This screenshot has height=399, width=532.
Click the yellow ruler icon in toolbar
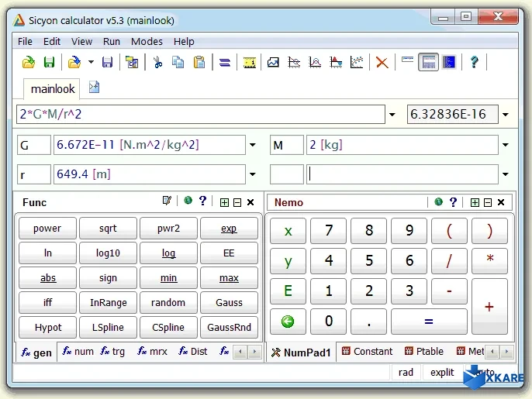[x=250, y=63]
